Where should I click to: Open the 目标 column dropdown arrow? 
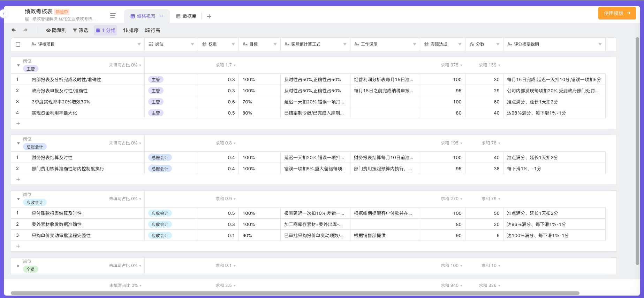(275, 44)
